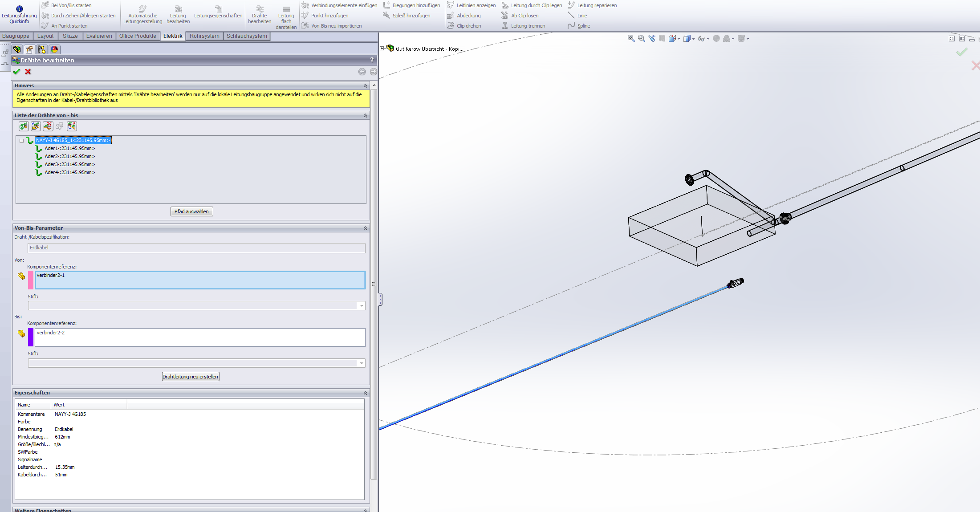980x512 pixels.
Task: Click 'Pfad auswählen' button
Action: click(x=191, y=211)
